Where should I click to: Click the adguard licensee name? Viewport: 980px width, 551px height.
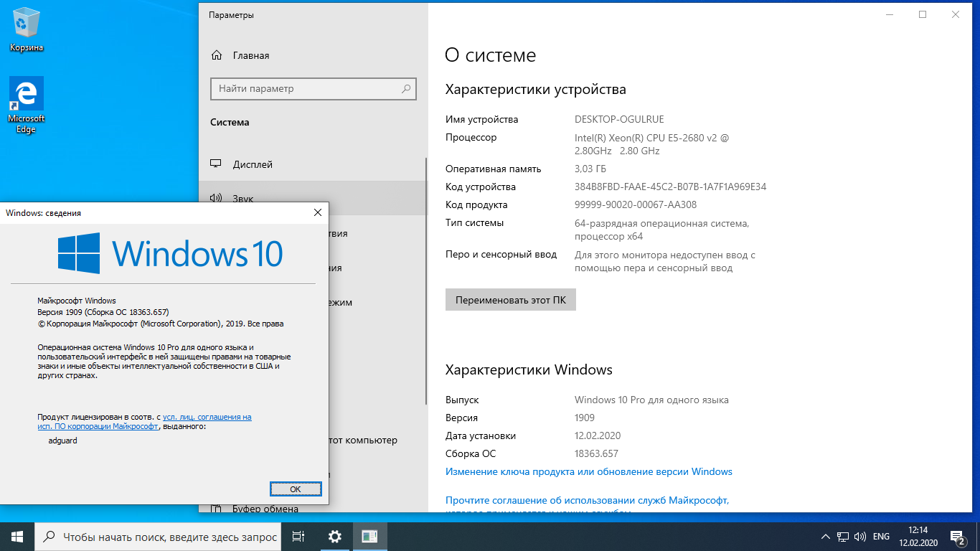62,441
